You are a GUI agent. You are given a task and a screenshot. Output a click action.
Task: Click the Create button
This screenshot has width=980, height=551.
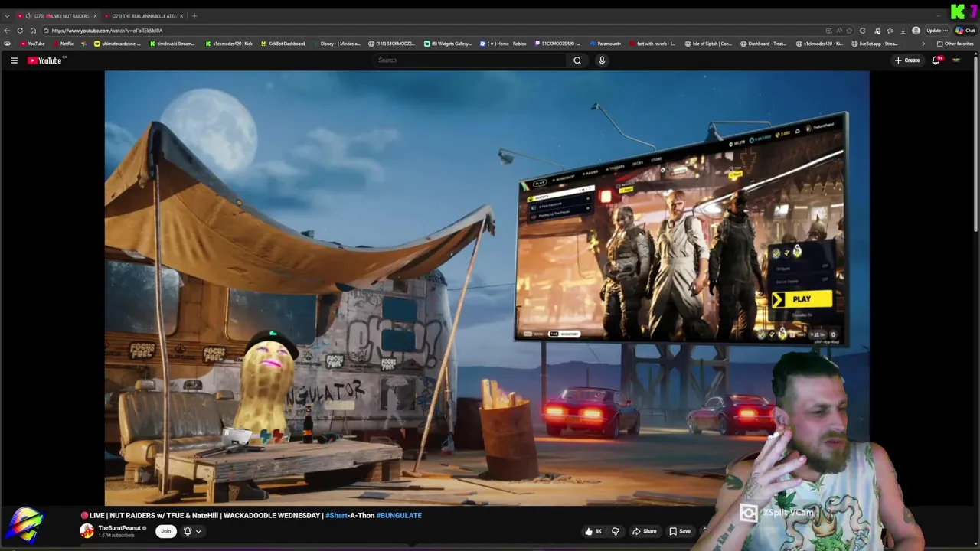(x=907, y=60)
